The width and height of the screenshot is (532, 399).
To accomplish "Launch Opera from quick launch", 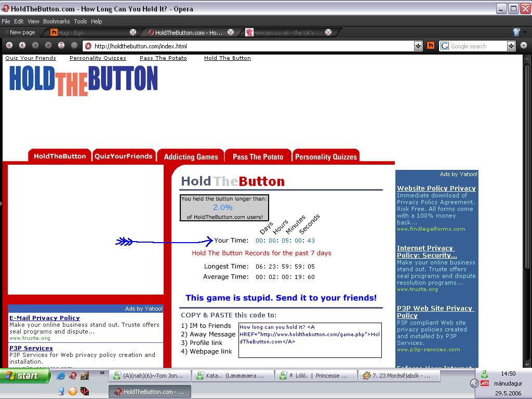I will (73, 376).
